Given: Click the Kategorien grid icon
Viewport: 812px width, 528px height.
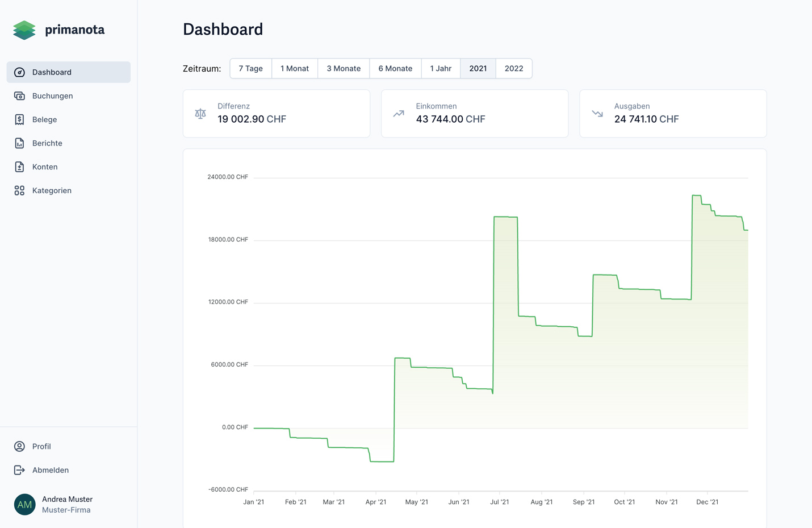Looking at the screenshot, I should point(19,190).
